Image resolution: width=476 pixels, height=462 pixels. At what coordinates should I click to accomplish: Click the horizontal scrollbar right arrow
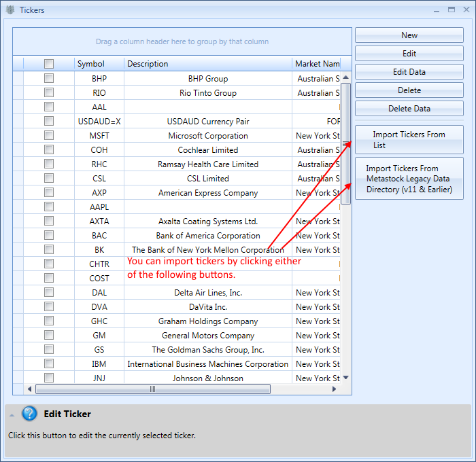(x=335, y=389)
